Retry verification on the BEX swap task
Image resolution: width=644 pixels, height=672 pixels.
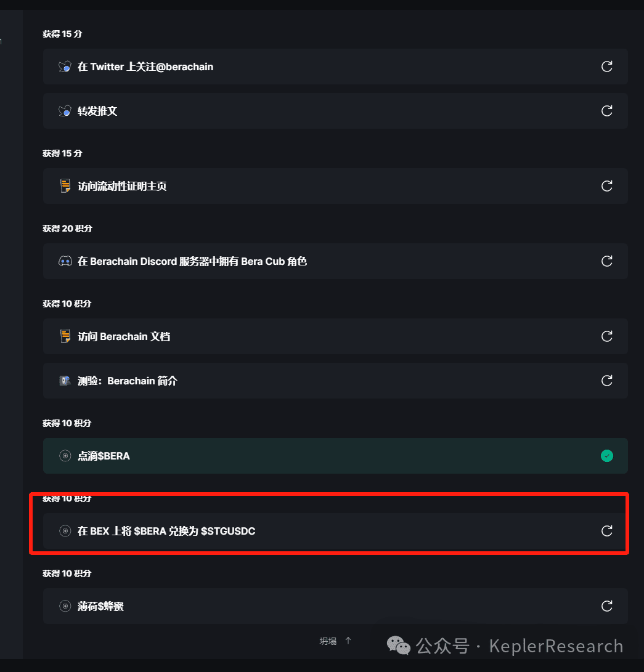(x=606, y=531)
